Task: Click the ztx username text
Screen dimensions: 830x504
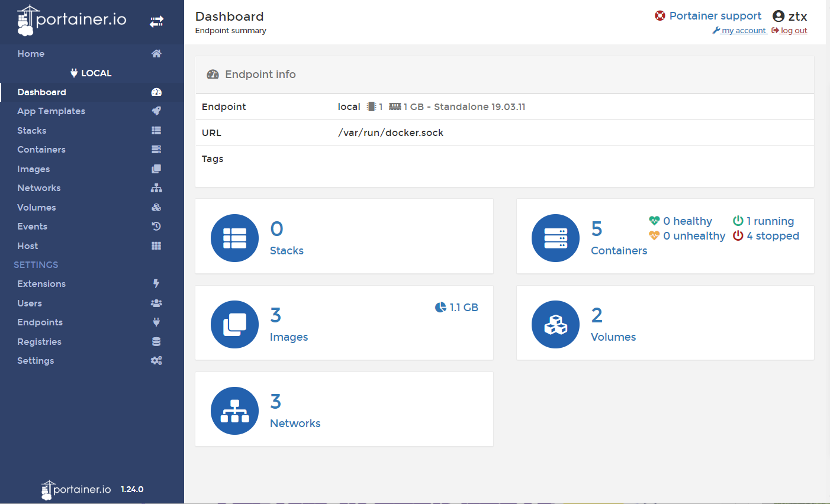Action: pos(798,17)
